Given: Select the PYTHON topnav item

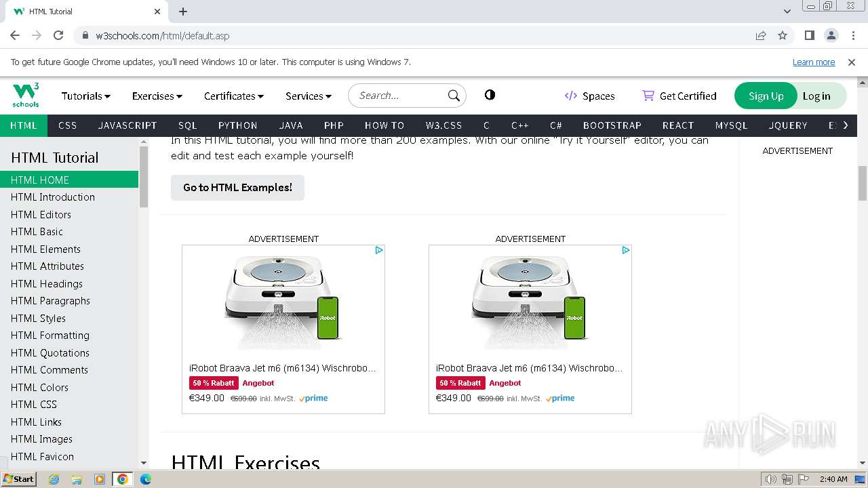Looking at the screenshot, I should coord(238,125).
